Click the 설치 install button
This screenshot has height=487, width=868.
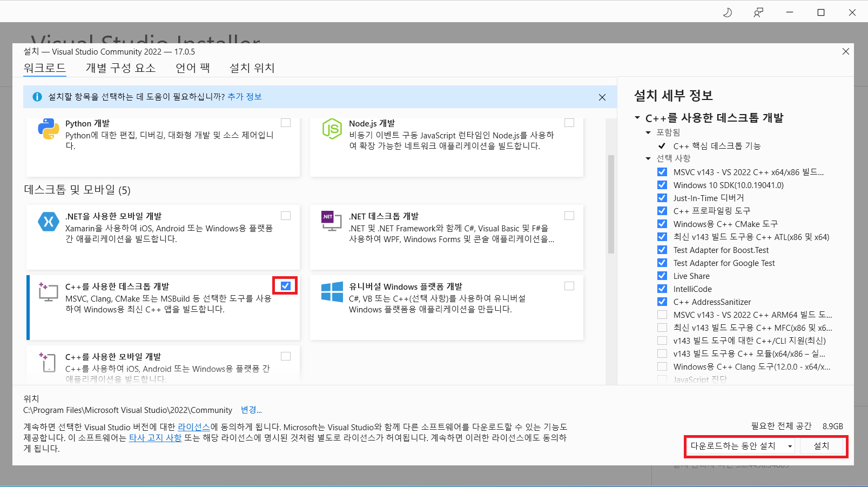[x=822, y=446]
